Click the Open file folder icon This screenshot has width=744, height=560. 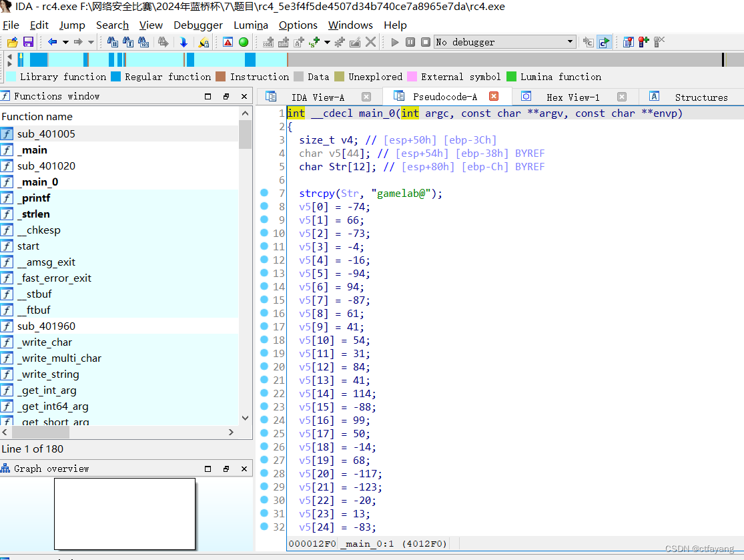(x=12, y=42)
